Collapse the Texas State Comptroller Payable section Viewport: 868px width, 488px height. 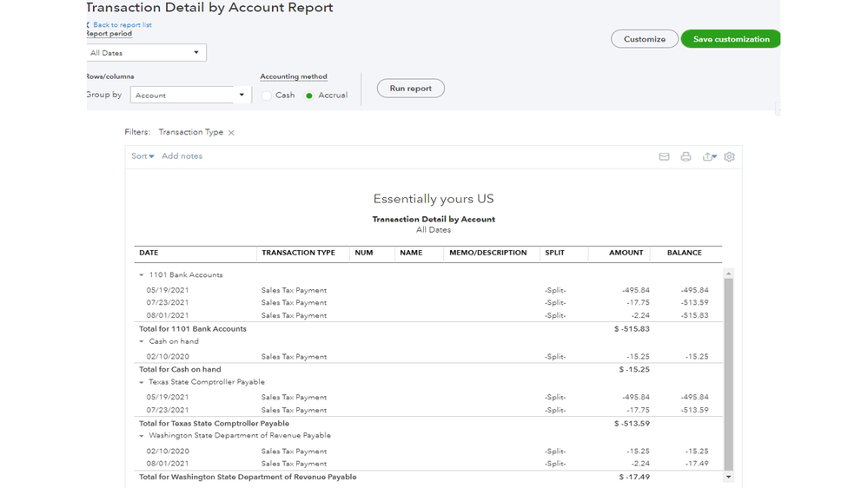click(142, 382)
